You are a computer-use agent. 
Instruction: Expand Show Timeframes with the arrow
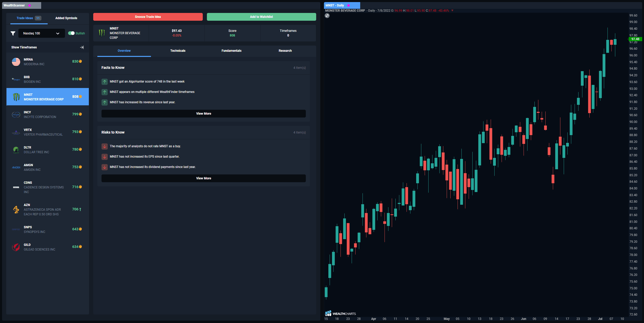[82, 47]
